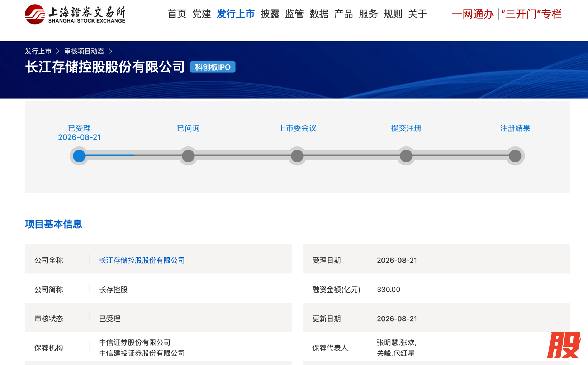The width and height of the screenshot is (588, 365).
Task: Click the 已问询 stage label
Action: coord(188,128)
